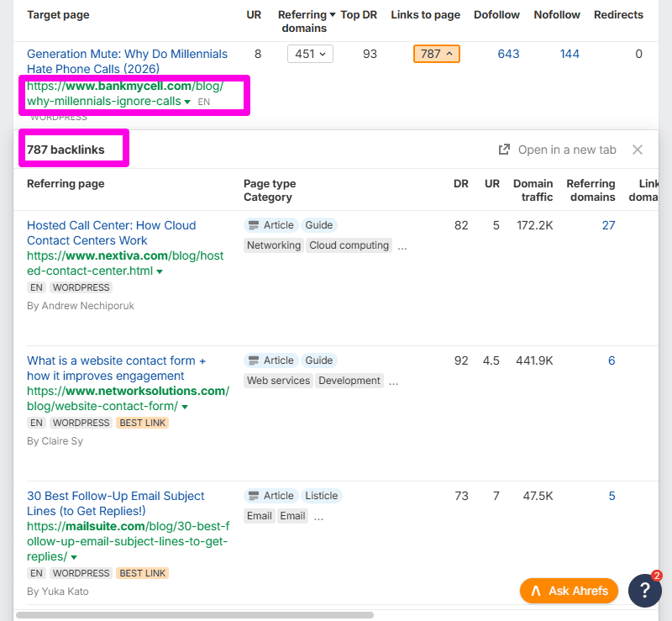Open Generation Mute Millennials article title
The width and height of the screenshot is (672, 621).
coord(128,61)
